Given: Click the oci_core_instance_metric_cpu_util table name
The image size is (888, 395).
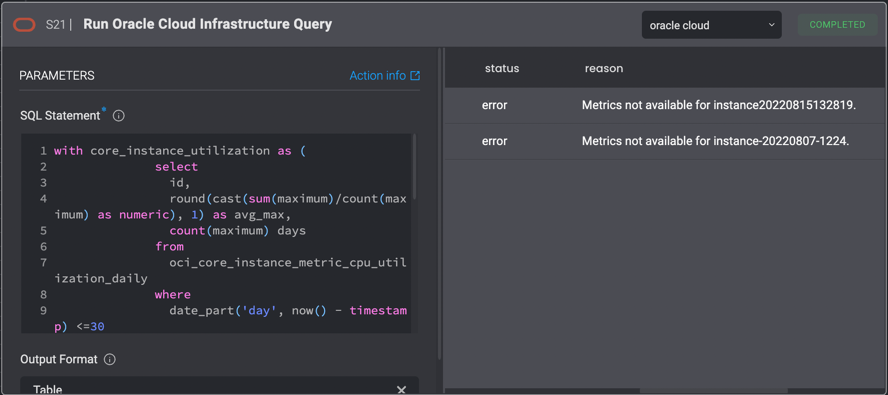Looking at the screenshot, I should coord(288,262).
